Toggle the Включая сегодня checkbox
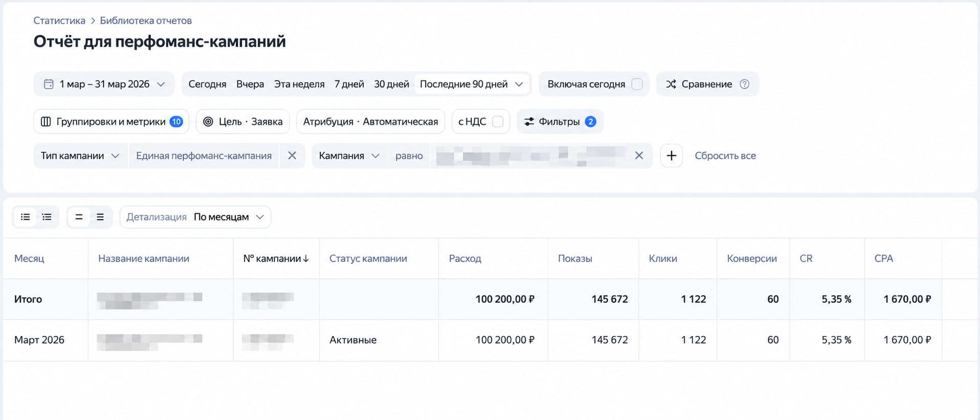 coord(637,84)
